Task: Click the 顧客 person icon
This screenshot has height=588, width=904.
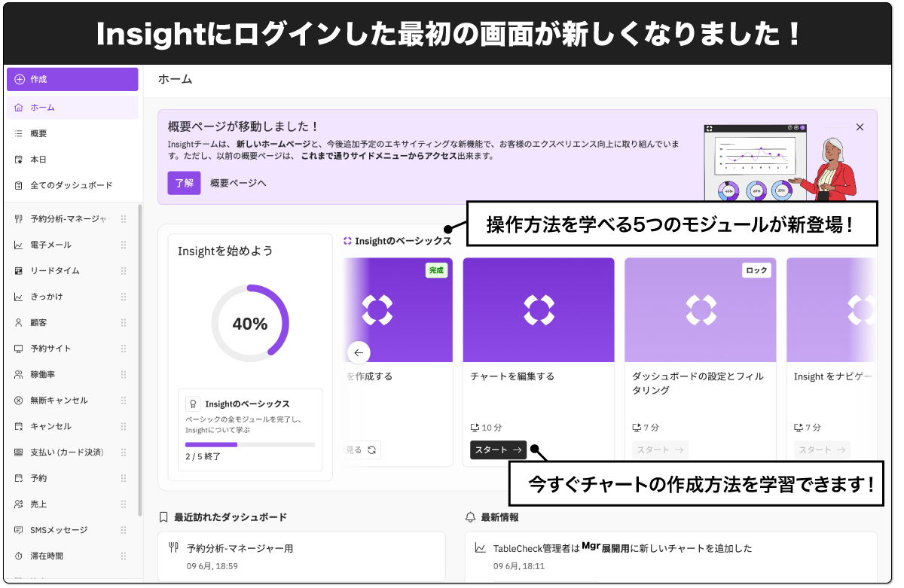Action: pyautogui.click(x=19, y=322)
